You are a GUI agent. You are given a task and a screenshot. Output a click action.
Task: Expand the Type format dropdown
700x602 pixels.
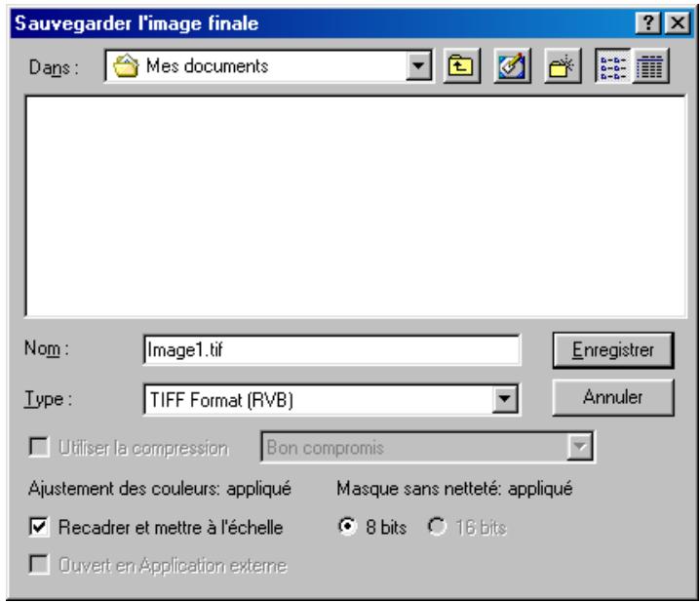[504, 398]
